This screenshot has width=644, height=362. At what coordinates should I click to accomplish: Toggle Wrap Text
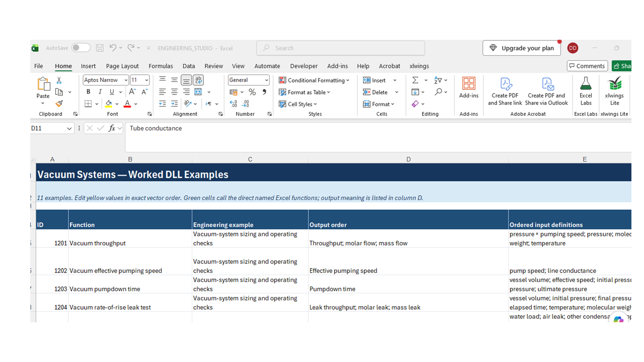coord(198,80)
